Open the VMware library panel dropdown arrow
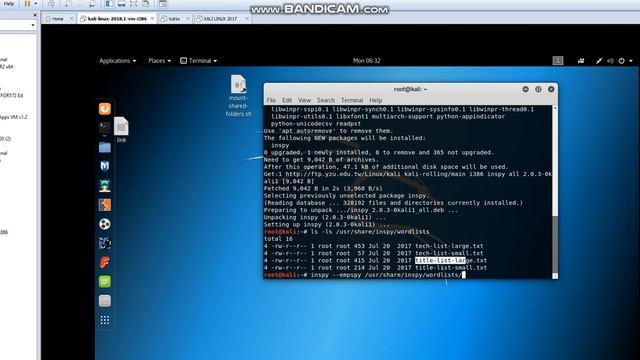 pos(33,25)
